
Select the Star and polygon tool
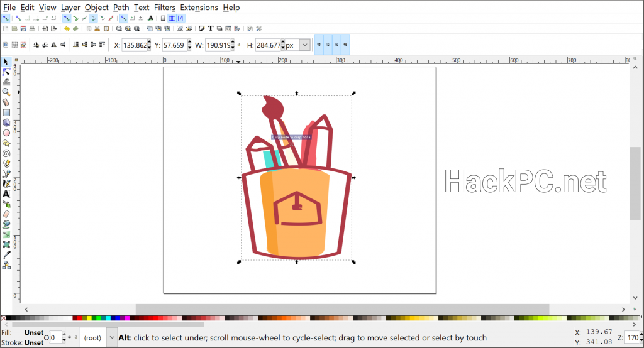click(x=6, y=143)
